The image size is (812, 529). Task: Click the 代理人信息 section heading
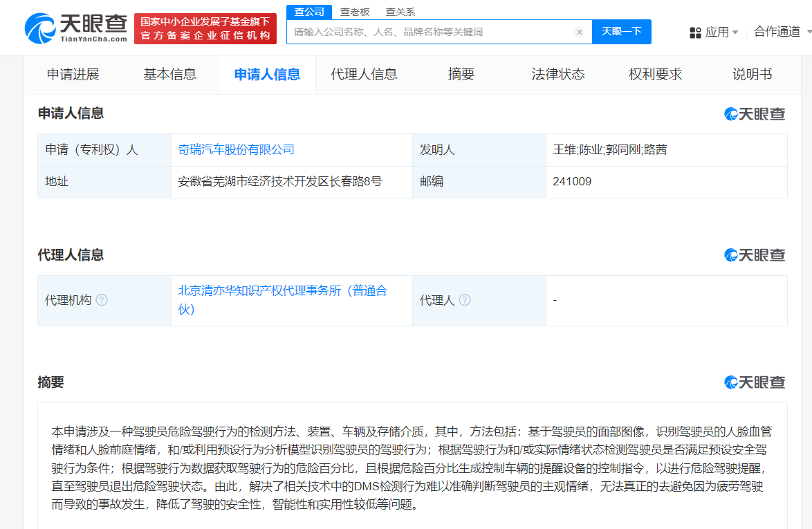pos(71,255)
